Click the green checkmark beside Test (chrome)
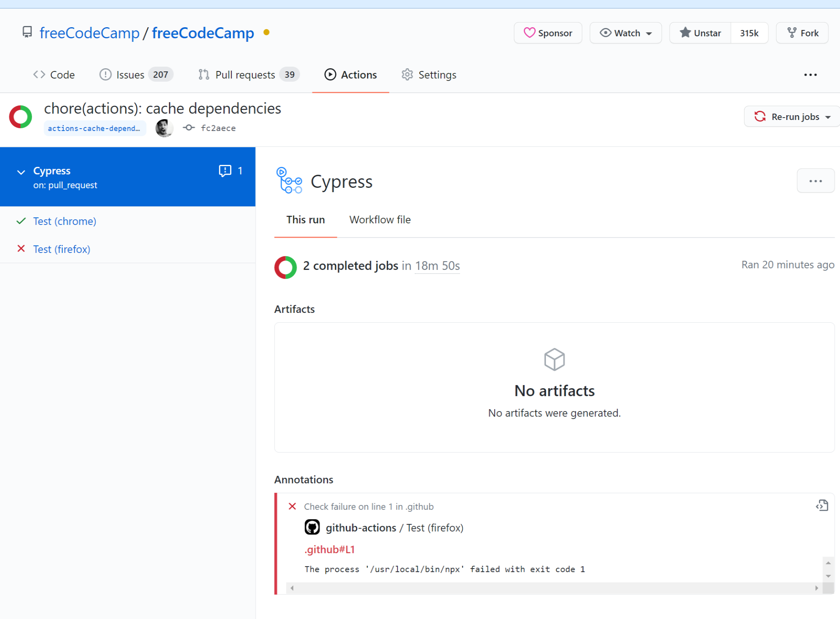Image resolution: width=840 pixels, height=619 pixels. pyautogui.click(x=21, y=221)
